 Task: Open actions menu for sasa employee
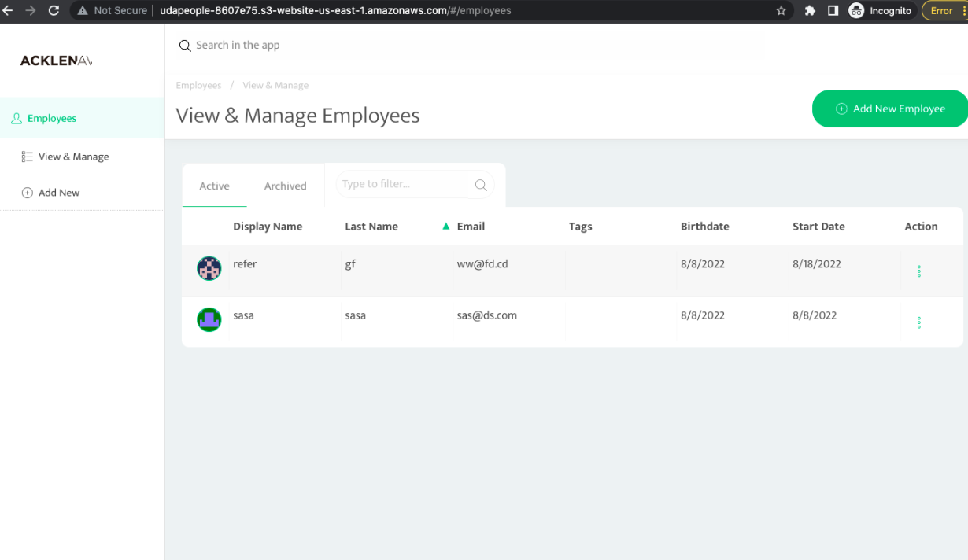point(918,322)
